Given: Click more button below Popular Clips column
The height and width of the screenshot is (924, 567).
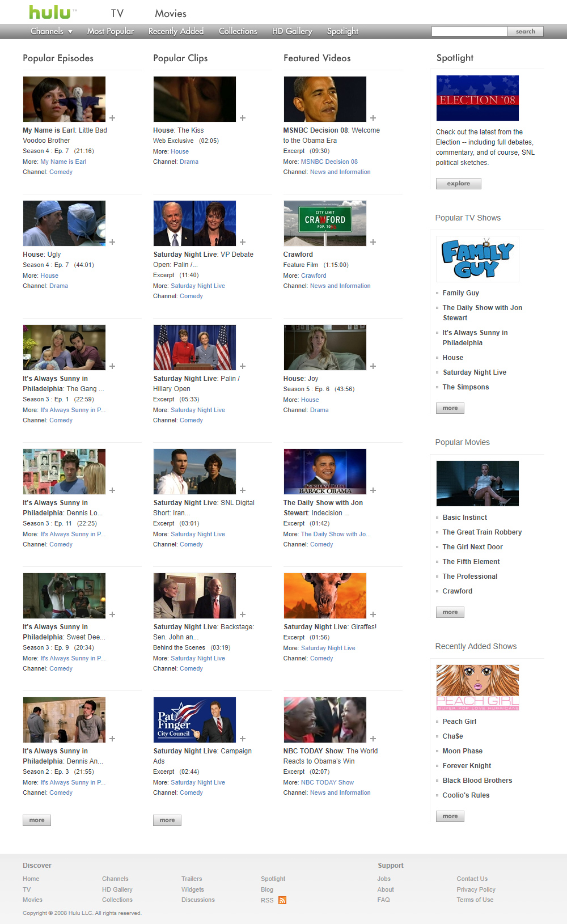Looking at the screenshot, I should (x=167, y=820).
